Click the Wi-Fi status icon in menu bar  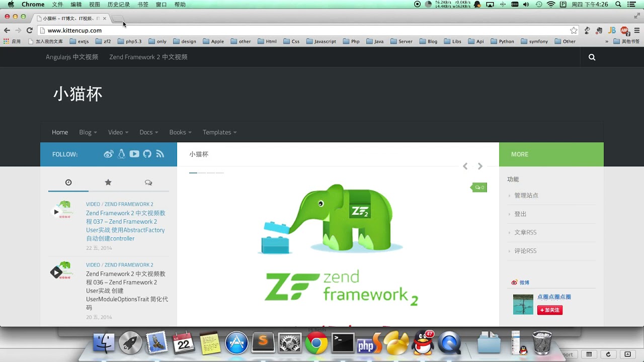point(551,4)
